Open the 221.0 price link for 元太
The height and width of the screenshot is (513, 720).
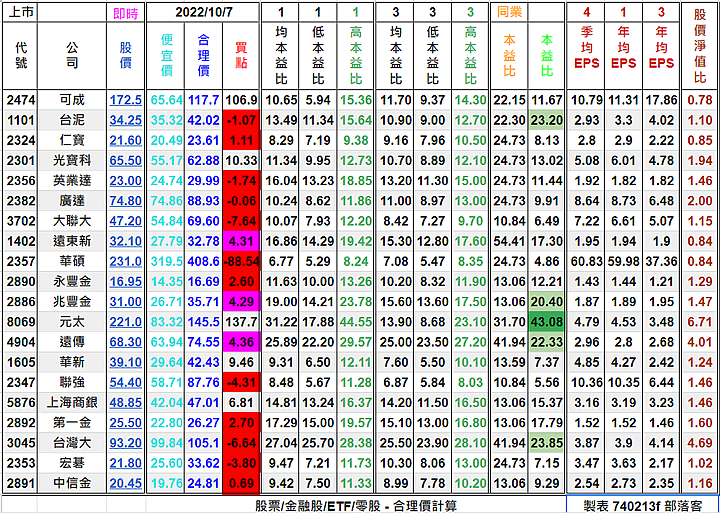point(125,322)
